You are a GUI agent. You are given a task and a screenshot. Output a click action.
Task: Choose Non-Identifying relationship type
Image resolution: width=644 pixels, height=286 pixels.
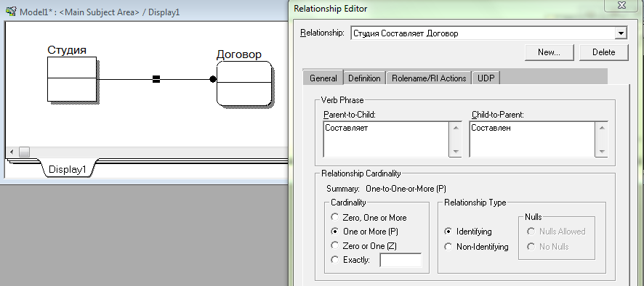click(449, 247)
